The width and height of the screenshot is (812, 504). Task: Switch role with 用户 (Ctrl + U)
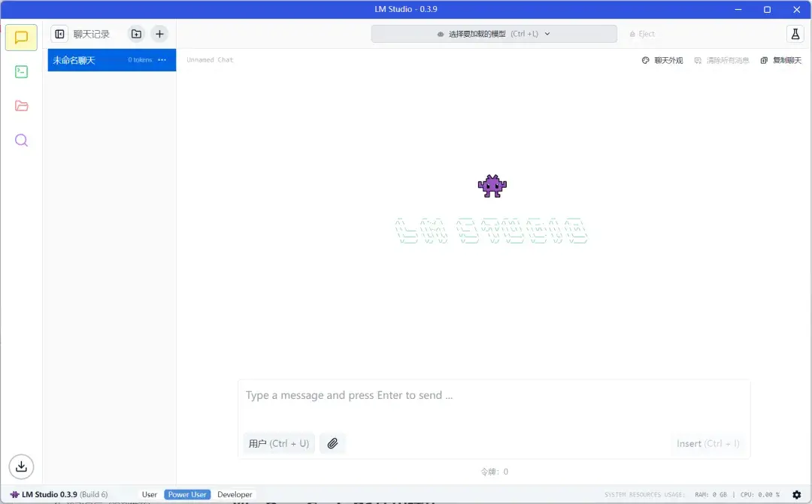click(279, 443)
